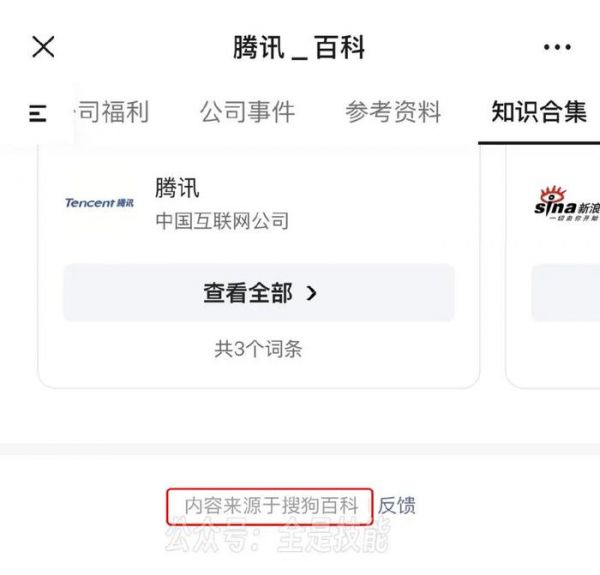Select the 知识合集 tab
The image size is (600, 575).
[x=539, y=112]
